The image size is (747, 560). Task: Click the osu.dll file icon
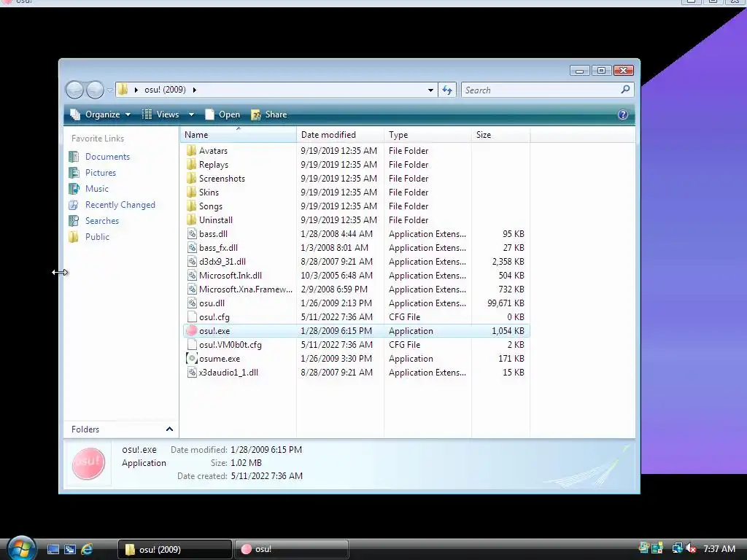coord(192,303)
